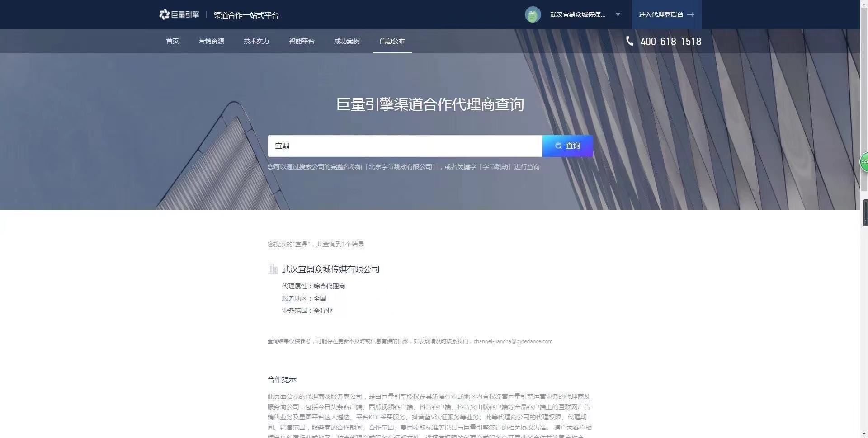Select the 成功案例 nav item
The height and width of the screenshot is (438, 868).
(x=347, y=41)
